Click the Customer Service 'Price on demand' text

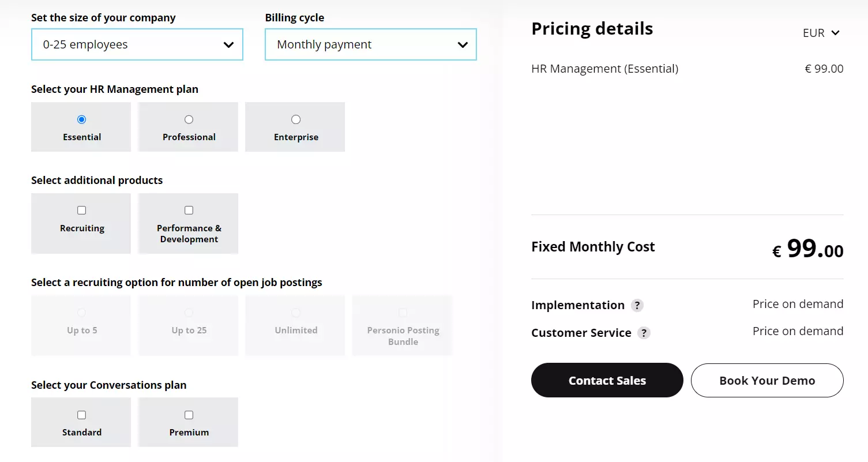click(x=798, y=331)
